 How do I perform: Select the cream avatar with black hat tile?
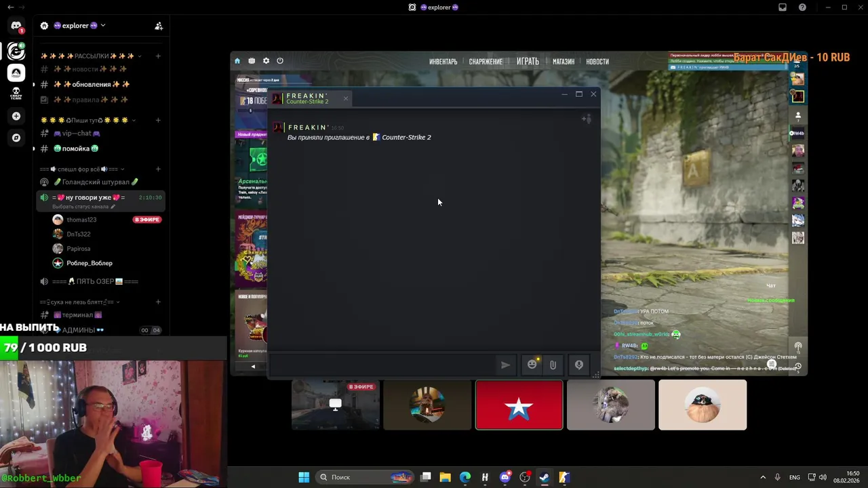point(703,405)
